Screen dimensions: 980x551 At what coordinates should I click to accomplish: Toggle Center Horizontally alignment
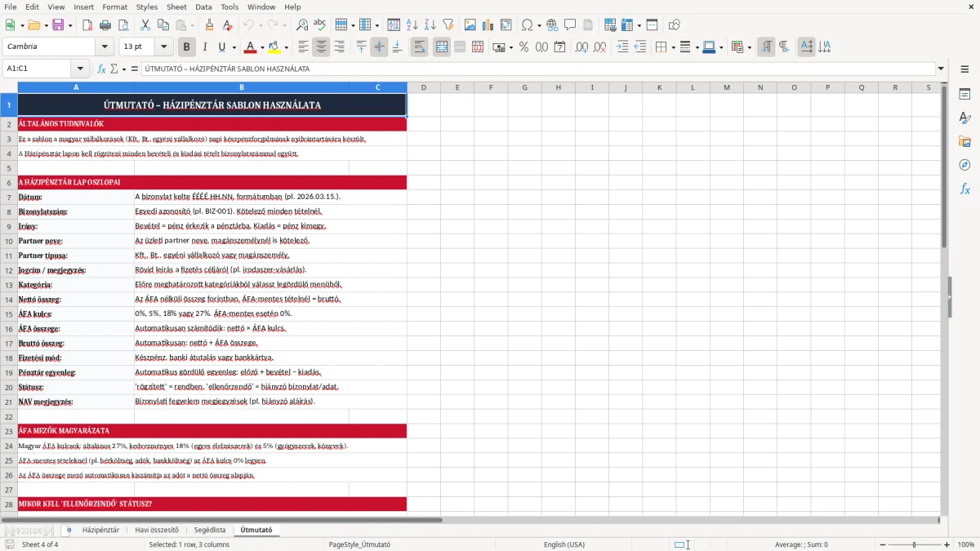point(321,47)
